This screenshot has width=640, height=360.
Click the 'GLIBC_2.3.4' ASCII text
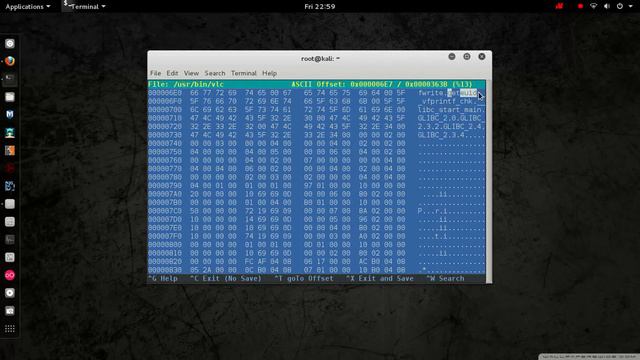[441, 135]
